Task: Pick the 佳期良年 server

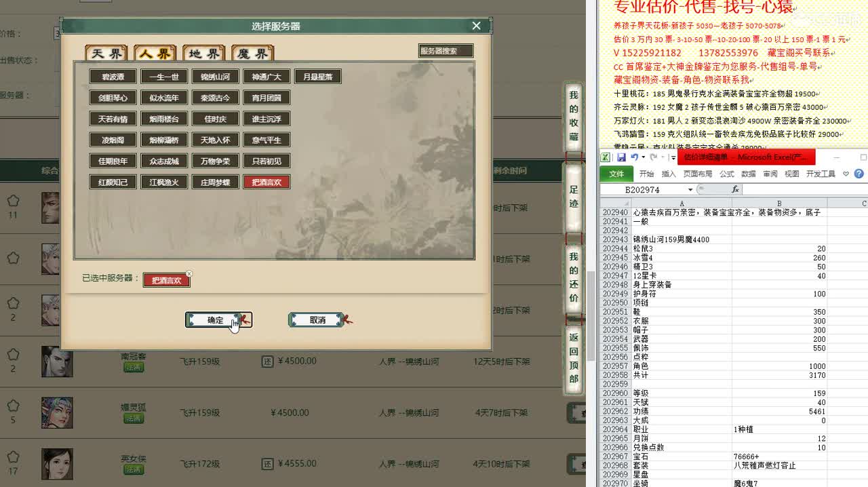Action: pos(113,161)
